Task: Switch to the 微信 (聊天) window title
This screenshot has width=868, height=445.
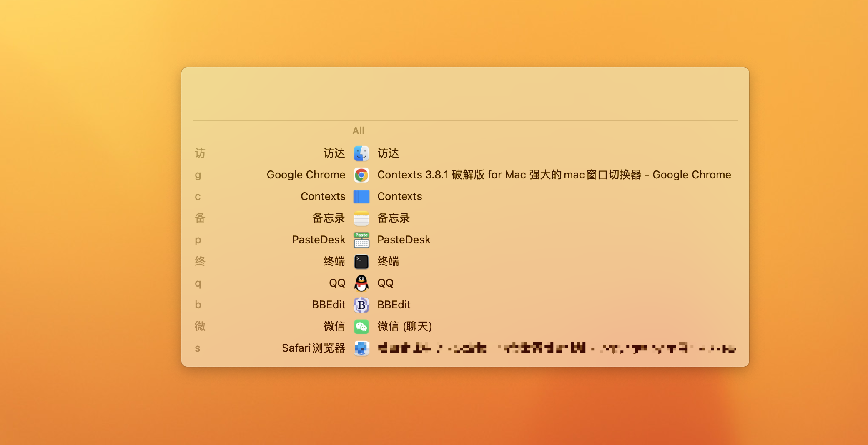Action: click(x=404, y=326)
